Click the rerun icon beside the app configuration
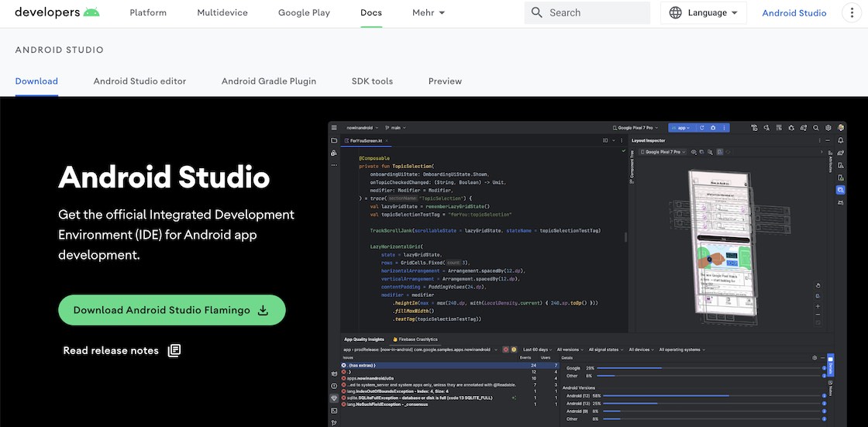Image resolution: width=868 pixels, height=427 pixels. click(702, 127)
